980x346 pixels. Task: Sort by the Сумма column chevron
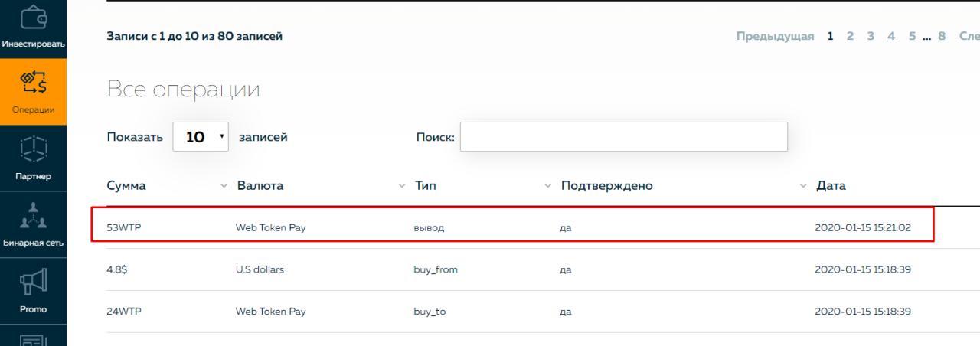tap(224, 186)
